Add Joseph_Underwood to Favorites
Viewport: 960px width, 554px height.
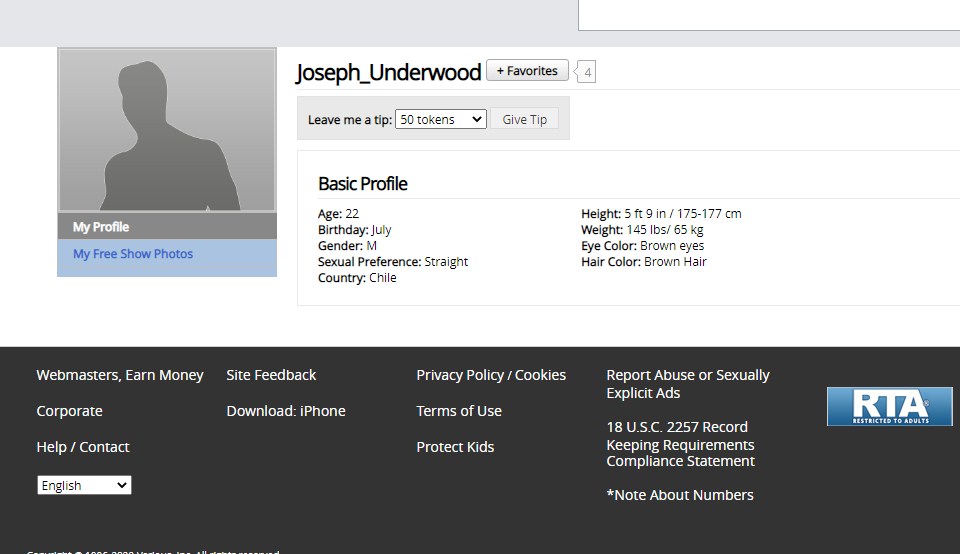527,71
